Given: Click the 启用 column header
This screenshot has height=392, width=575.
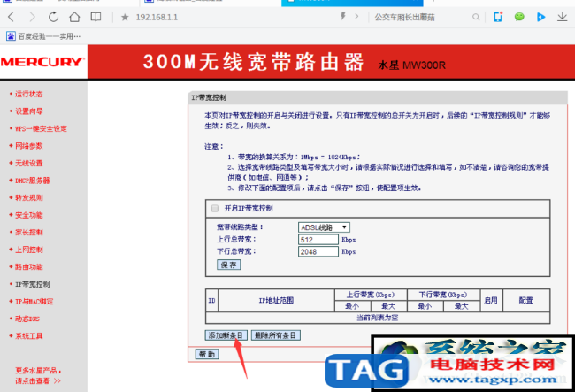Looking at the screenshot, I should (491, 301).
